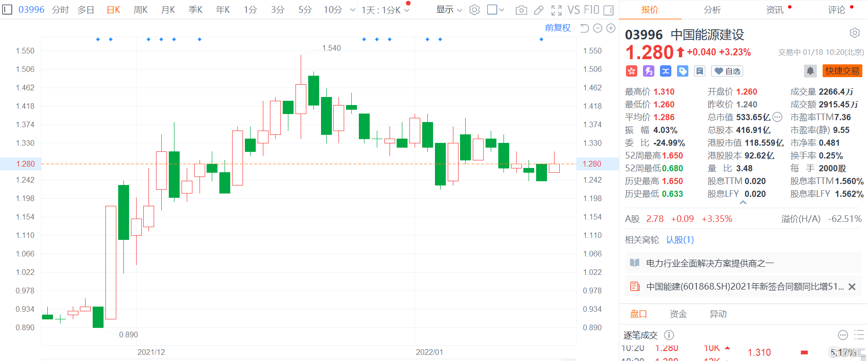Enter fullscreen chart mode
The image size is (868, 361).
pos(556,10)
